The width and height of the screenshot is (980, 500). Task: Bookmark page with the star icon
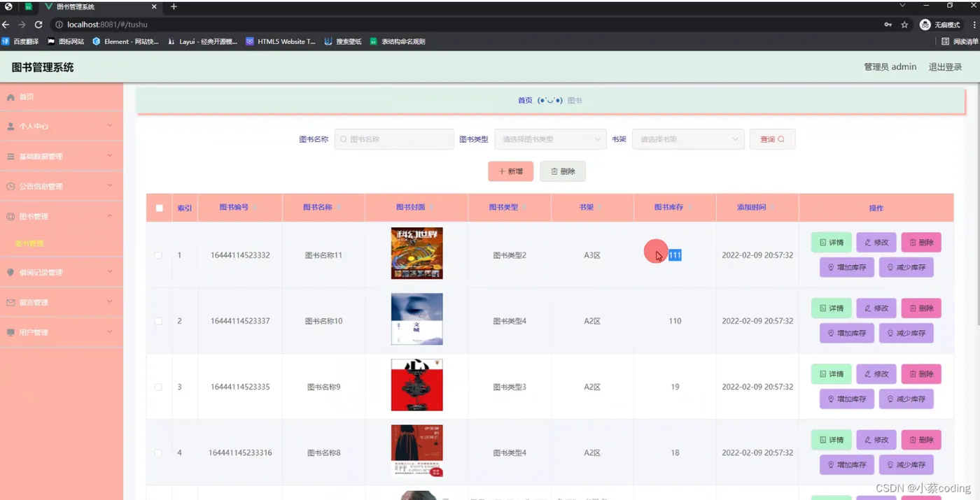tap(904, 24)
